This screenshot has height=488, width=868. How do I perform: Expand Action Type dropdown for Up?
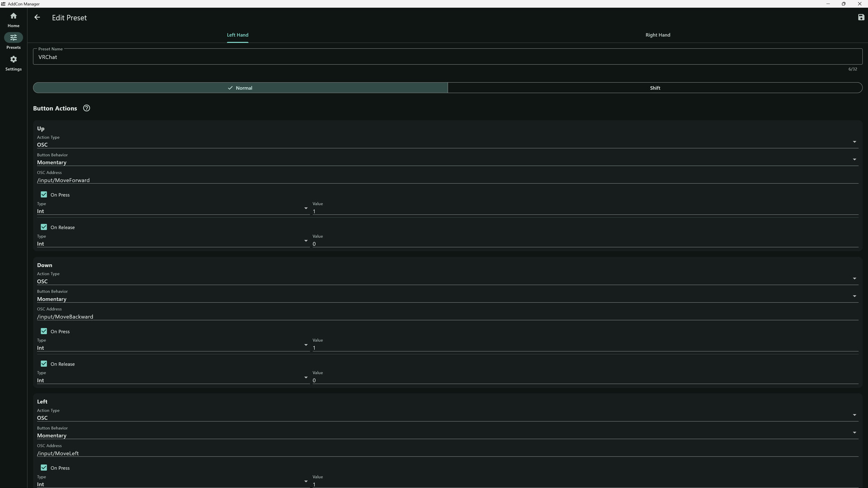pyautogui.click(x=854, y=142)
